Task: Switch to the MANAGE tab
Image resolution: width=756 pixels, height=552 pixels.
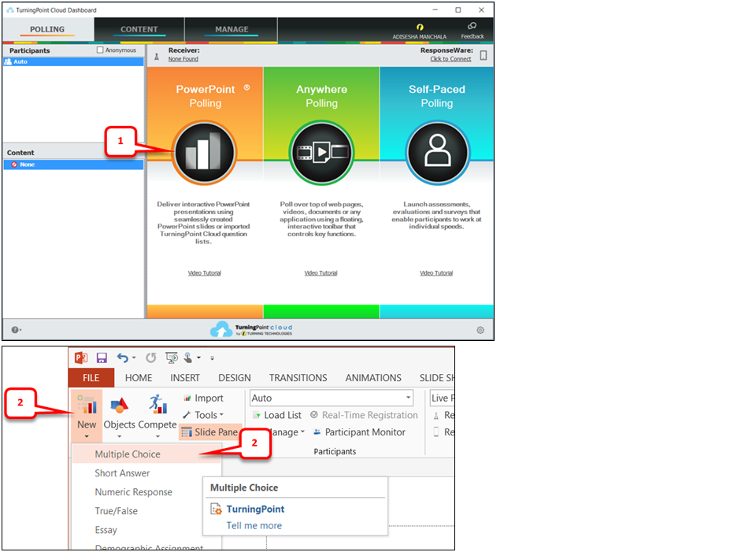Action: 232,29
